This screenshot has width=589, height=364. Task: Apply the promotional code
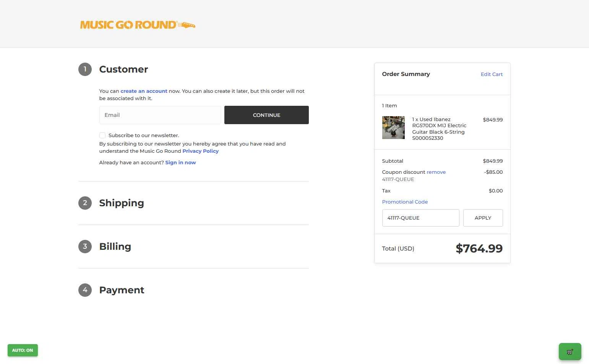(483, 218)
